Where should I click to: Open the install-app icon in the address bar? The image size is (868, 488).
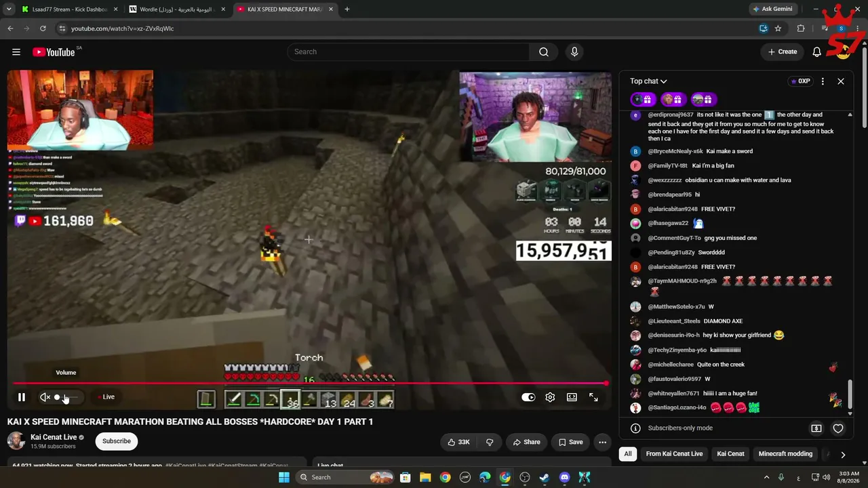point(764,28)
